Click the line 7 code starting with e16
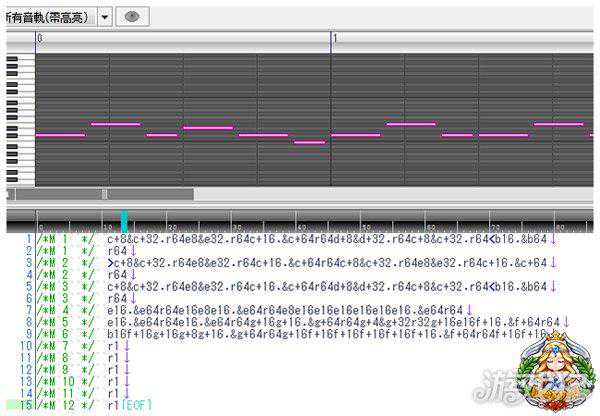The width and height of the screenshot is (600, 416). point(285,310)
